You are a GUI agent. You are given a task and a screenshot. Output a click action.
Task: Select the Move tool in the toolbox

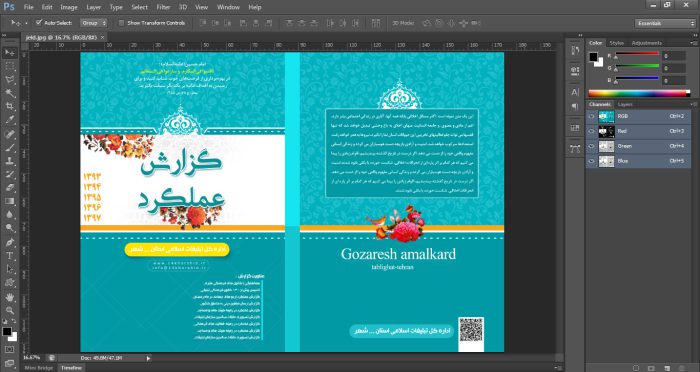click(x=10, y=53)
